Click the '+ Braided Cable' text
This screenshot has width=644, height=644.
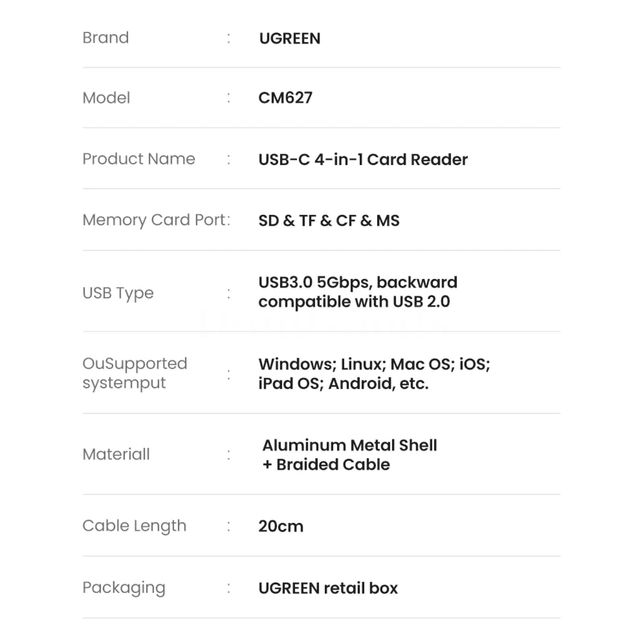pos(326,465)
